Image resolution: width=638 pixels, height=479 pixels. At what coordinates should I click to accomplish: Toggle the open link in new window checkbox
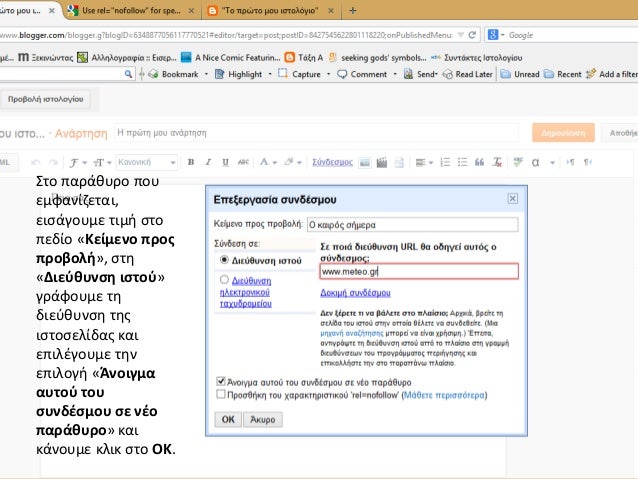click(x=221, y=381)
